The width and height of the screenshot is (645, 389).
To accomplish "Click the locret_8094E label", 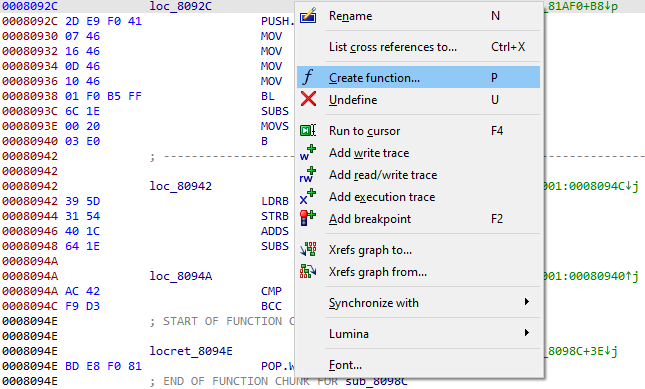I will [x=191, y=351].
